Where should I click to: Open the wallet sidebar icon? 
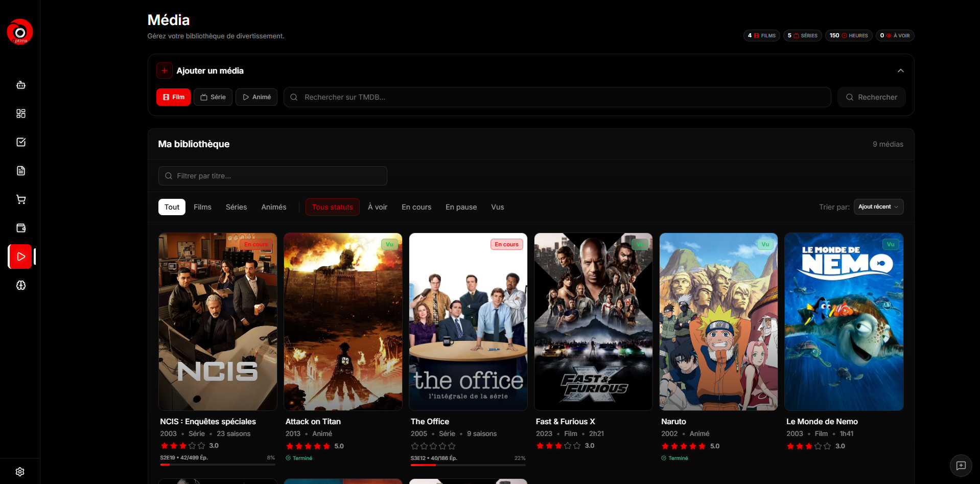tap(20, 228)
